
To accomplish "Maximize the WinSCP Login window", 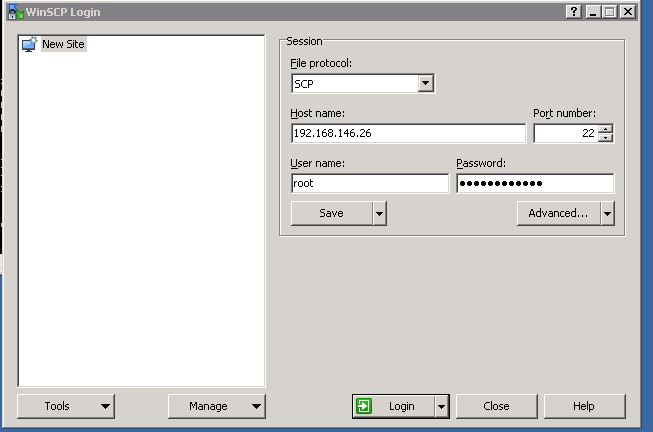I will 610,12.
